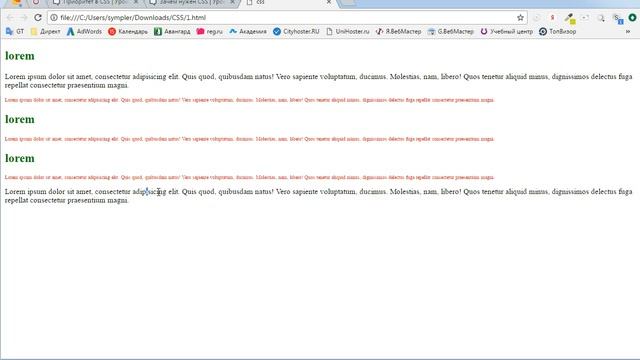Click the red paragraph under the third heading

[x=249, y=177]
